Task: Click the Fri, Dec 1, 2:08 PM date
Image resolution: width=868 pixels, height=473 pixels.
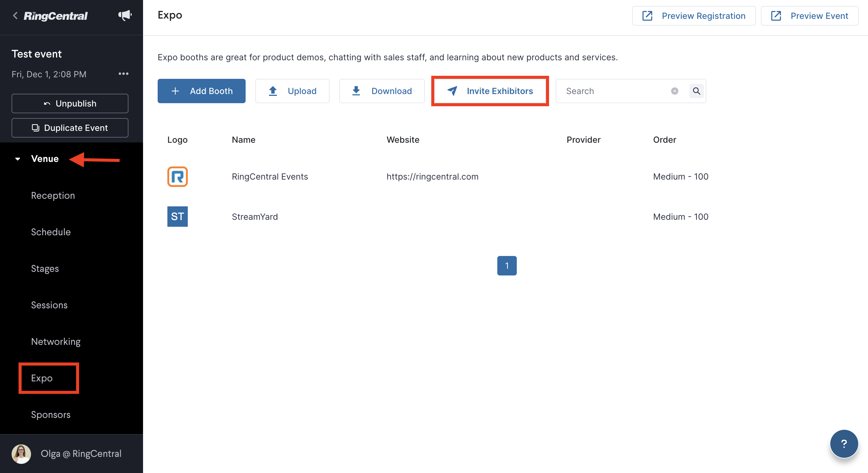Action: [x=49, y=74]
